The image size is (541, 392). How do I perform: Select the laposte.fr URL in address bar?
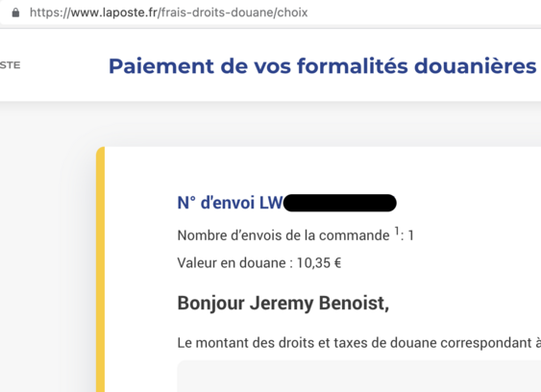169,12
